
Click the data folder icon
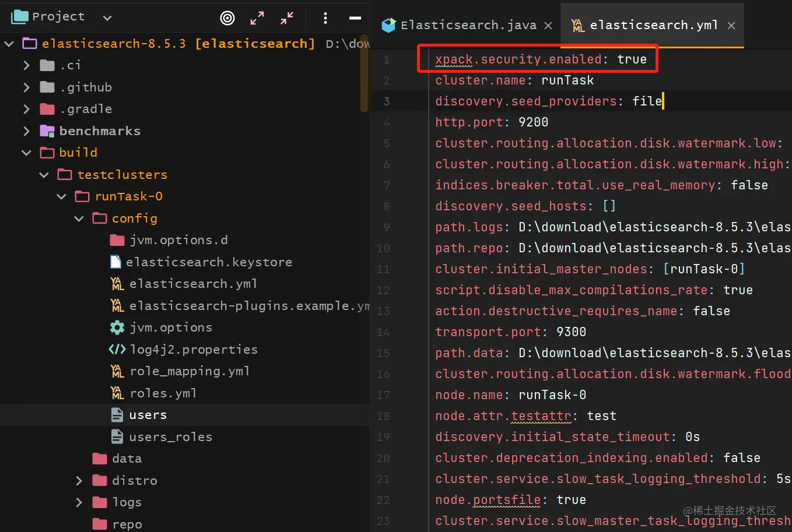pos(100,459)
